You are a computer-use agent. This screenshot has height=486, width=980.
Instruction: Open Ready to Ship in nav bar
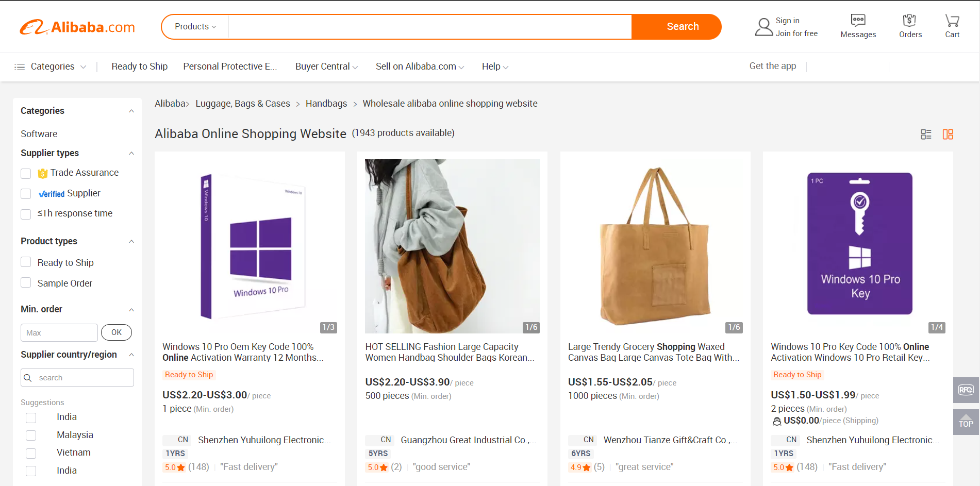pyautogui.click(x=140, y=66)
